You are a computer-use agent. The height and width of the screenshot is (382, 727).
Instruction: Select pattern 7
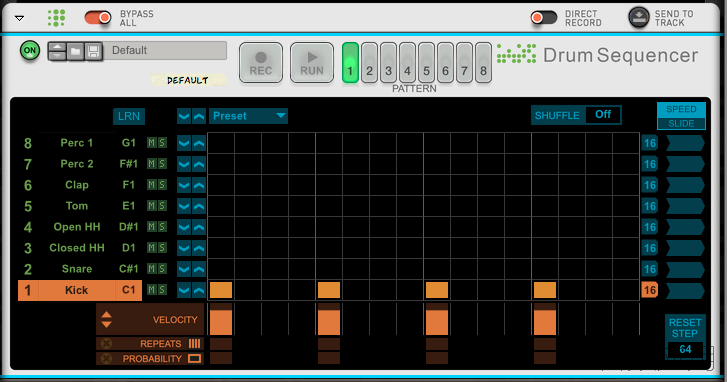pyautogui.click(x=465, y=63)
